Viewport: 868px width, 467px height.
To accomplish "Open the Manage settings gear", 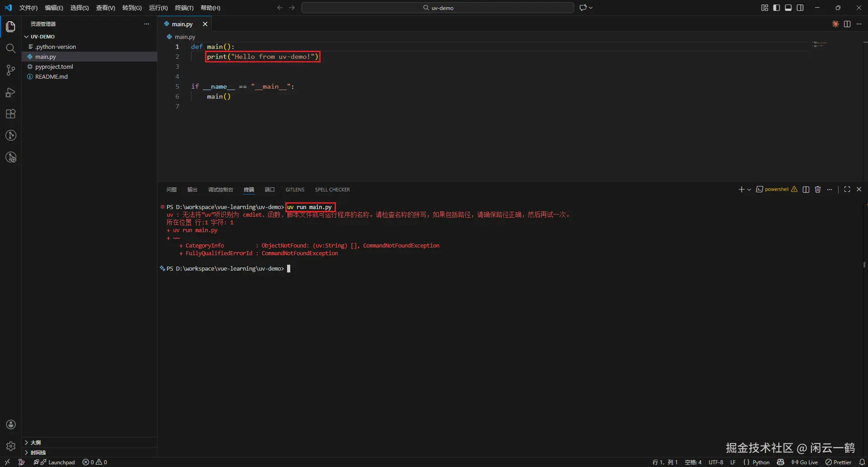I will coord(11,446).
